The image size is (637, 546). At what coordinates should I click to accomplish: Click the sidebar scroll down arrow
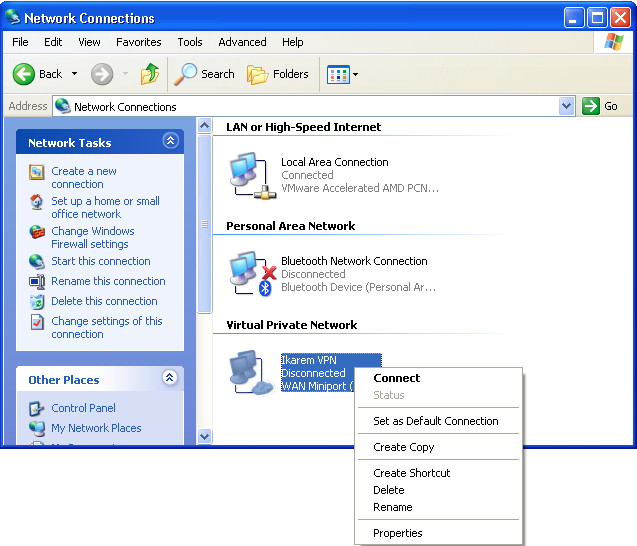pos(204,437)
